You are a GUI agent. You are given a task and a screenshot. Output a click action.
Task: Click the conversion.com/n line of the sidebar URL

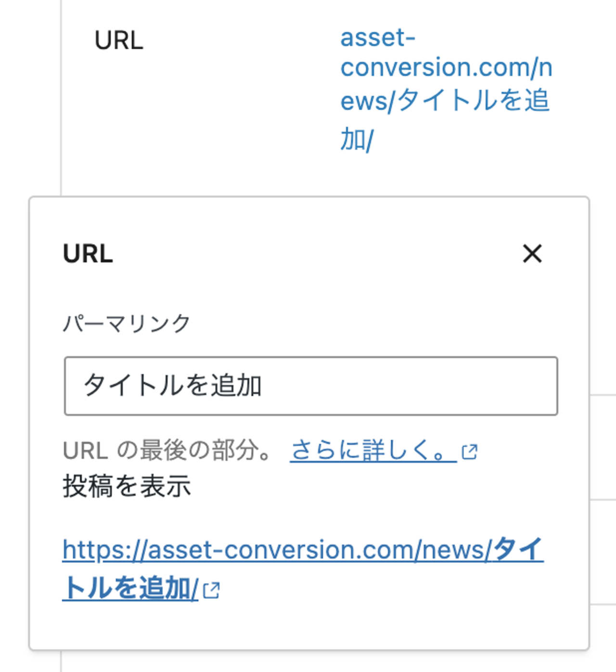click(x=446, y=67)
